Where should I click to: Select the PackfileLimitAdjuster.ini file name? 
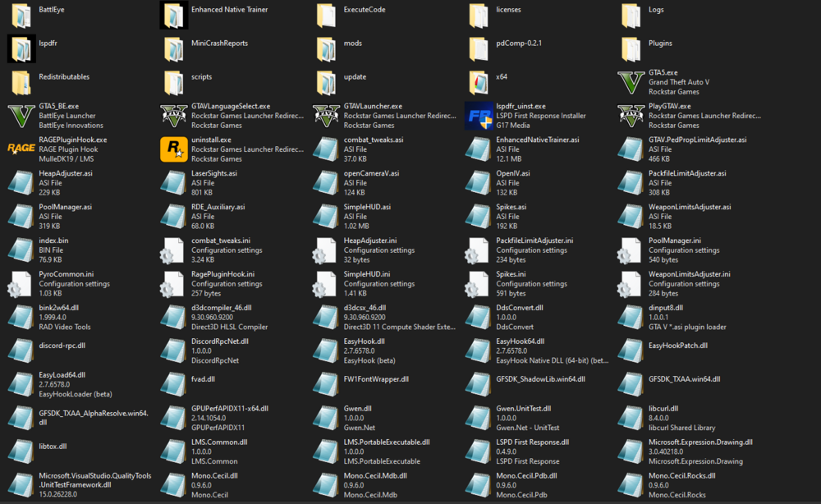pos(534,241)
